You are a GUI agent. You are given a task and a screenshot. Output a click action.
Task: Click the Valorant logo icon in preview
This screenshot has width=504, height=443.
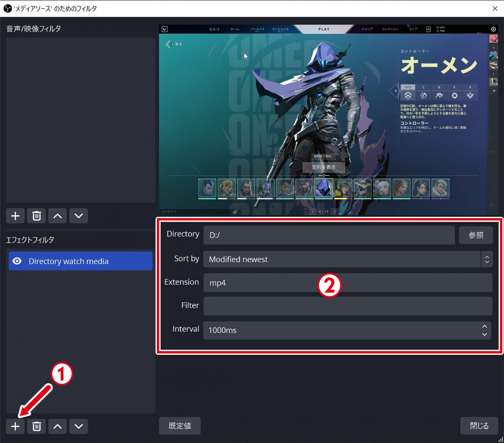coord(165,29)
